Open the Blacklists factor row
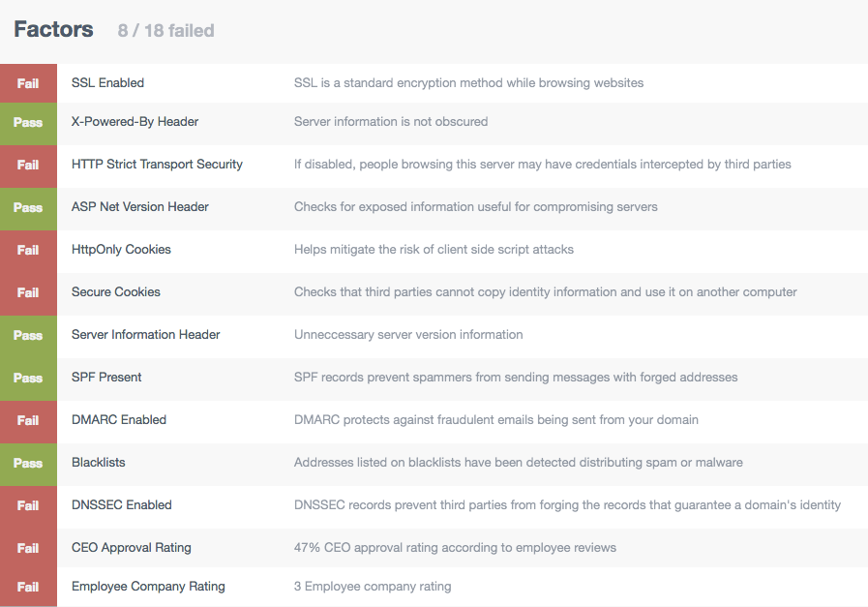 click(x=434, y=463)
